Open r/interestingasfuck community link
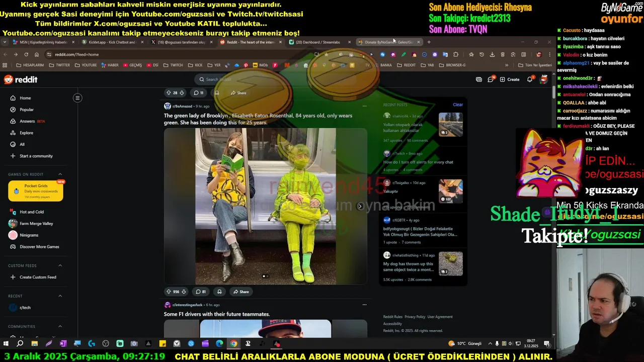 (x=183, y=305)
